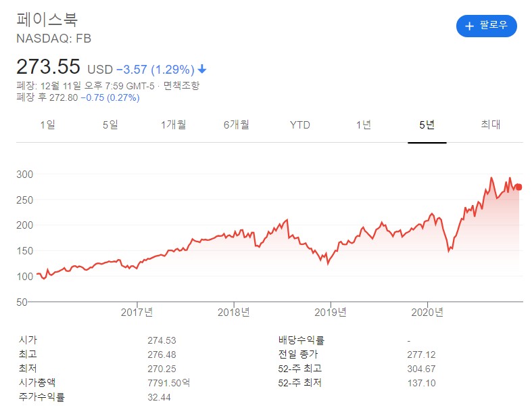
Task: Select the 1일 time range tab
Action: tap(47, 124)
